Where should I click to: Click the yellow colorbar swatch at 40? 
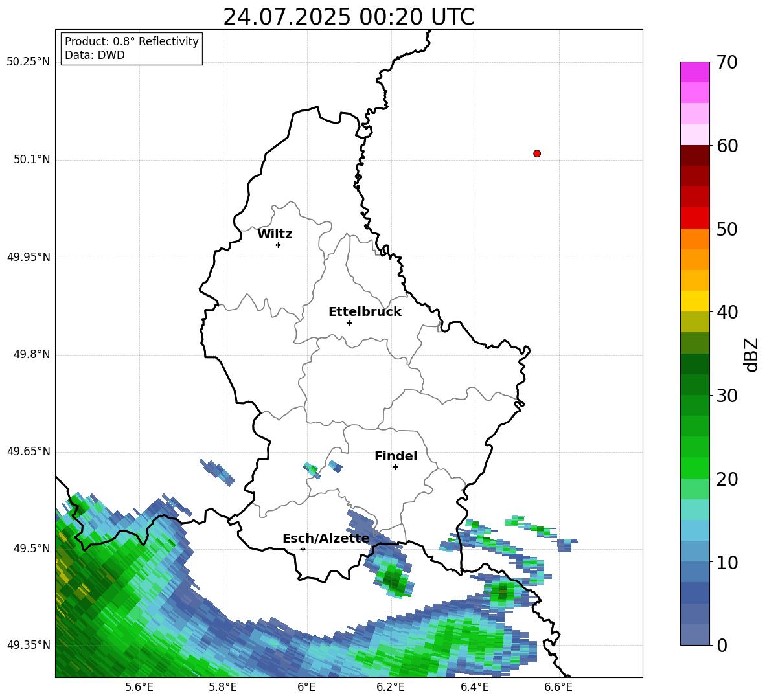pyautogui.click(x=694, y=302)
